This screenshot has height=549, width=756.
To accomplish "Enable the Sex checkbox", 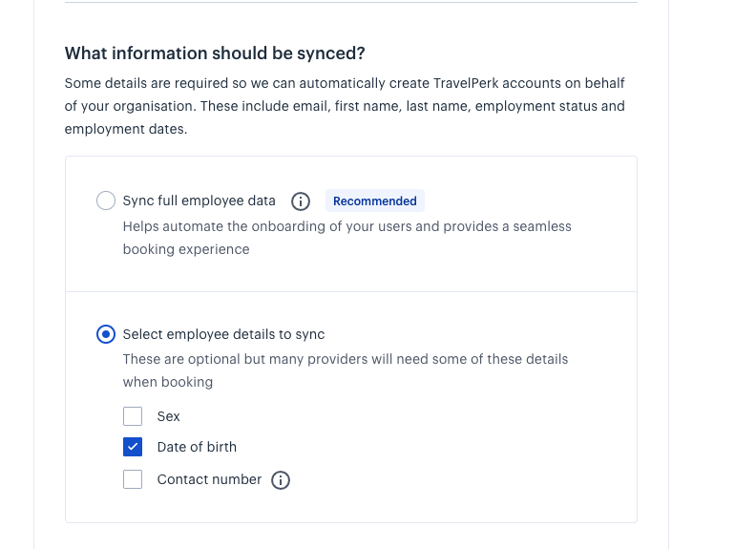I will 133,416.
